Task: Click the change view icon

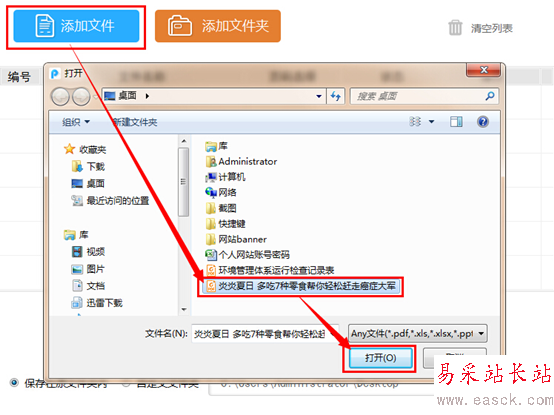Action: pos(415,122)
